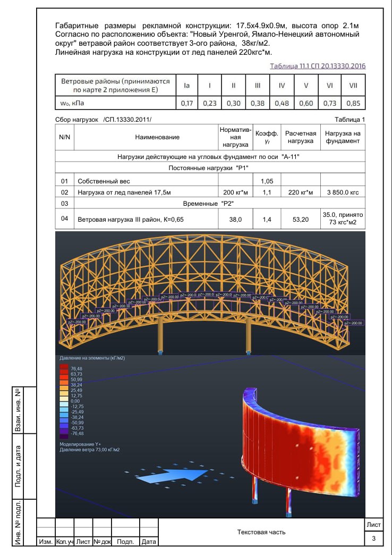Click the value 0,17 in the wind table

point(187,103)
